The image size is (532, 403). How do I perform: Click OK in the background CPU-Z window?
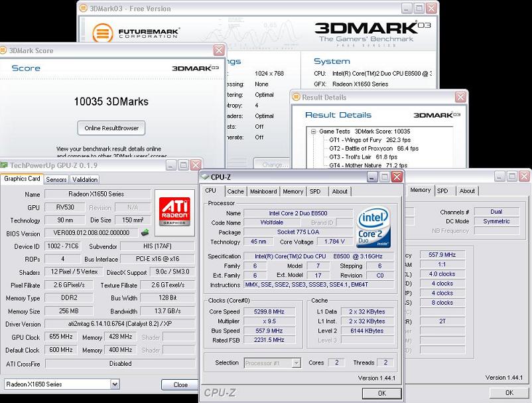pyautogui.click(x=509, y=393)
